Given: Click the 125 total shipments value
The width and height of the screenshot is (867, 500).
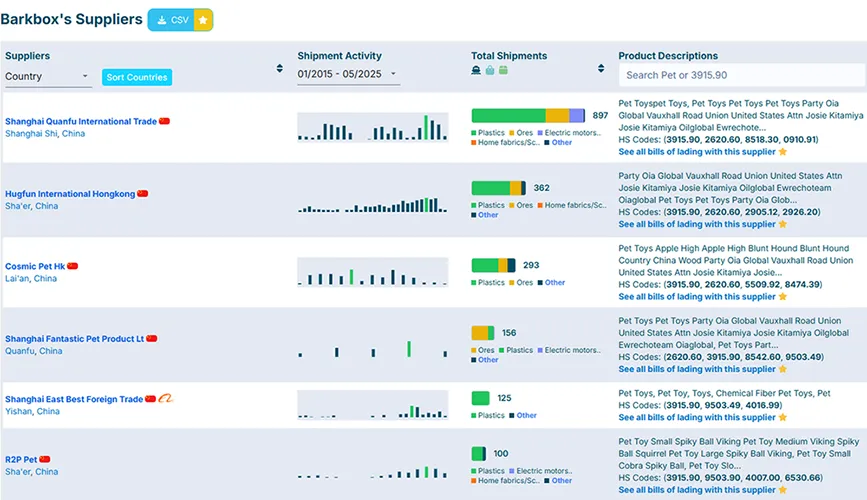Looking at the screenshot, I should click(x=504, y=398).
